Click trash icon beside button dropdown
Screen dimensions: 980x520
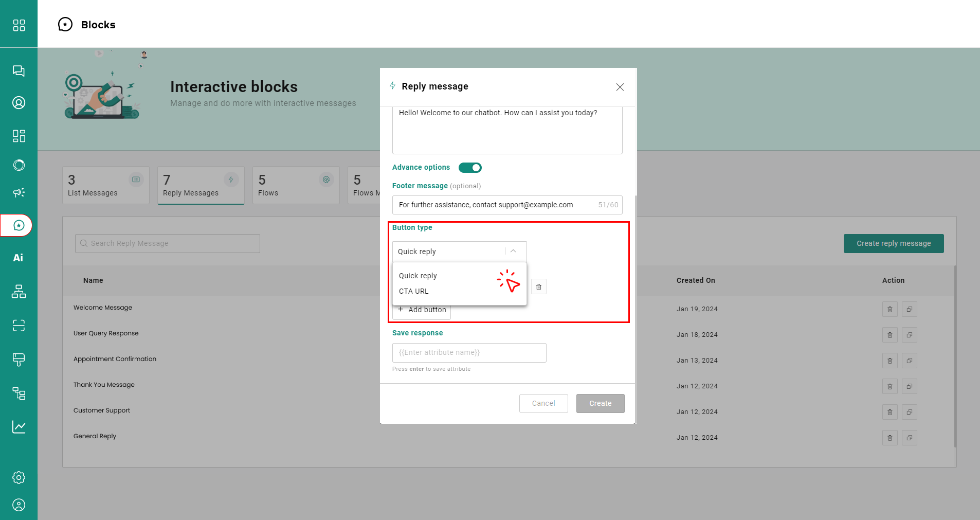[x=538, y=287]
